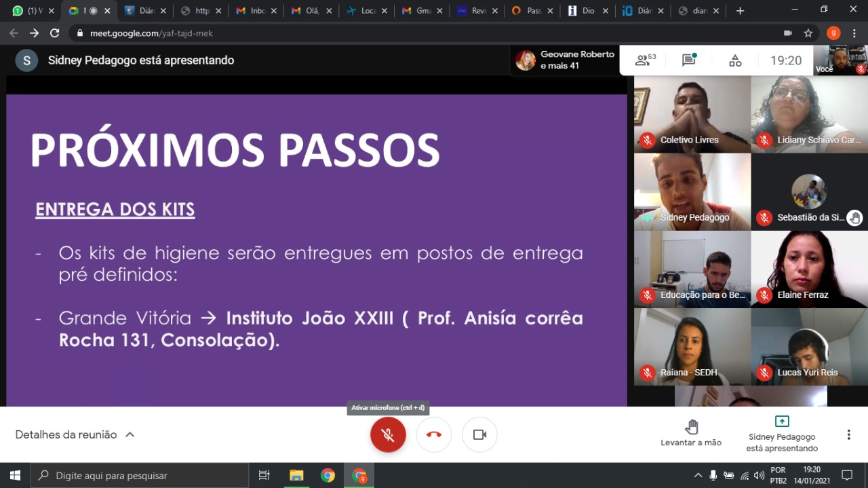
Task: Bookmark this page with star icon
Action: [x=808, y=33]
